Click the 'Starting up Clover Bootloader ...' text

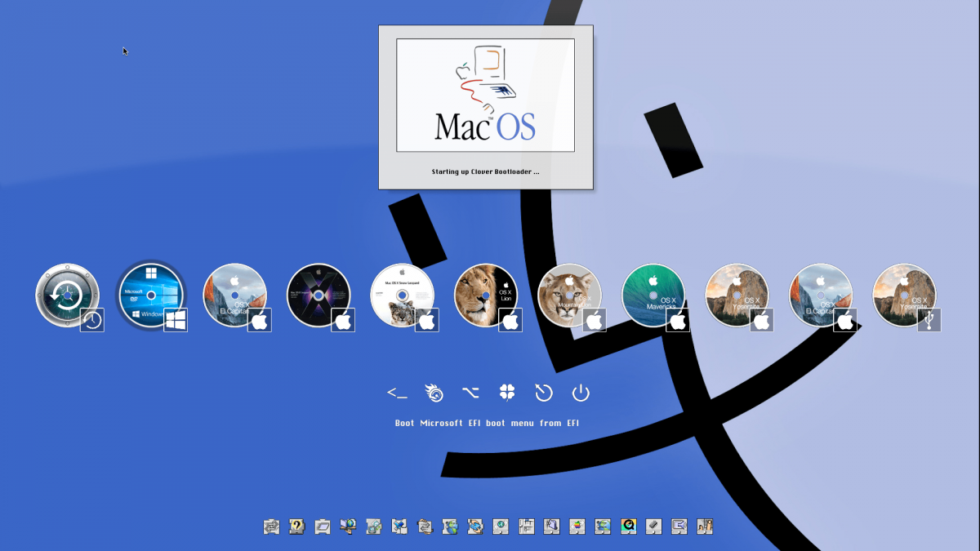(x=485, y=172)
